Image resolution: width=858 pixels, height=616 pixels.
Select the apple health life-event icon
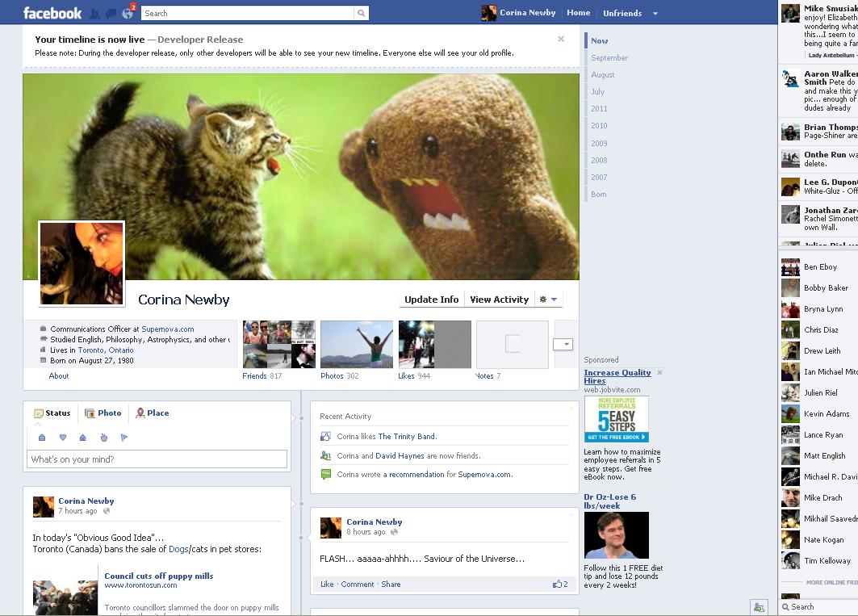104,438
